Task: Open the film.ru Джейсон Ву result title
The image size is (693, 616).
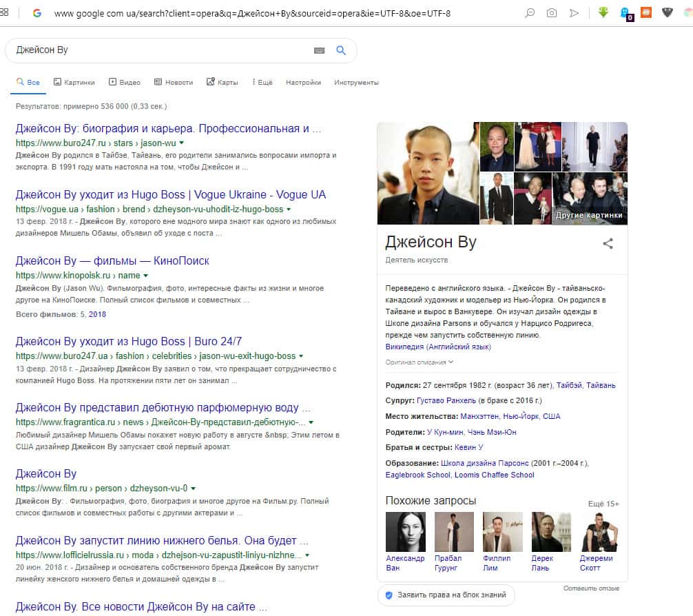Action: [46, 474]
